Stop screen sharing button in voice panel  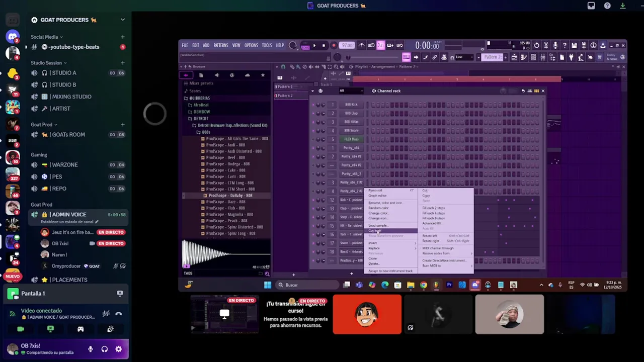(x=50, y=329)
